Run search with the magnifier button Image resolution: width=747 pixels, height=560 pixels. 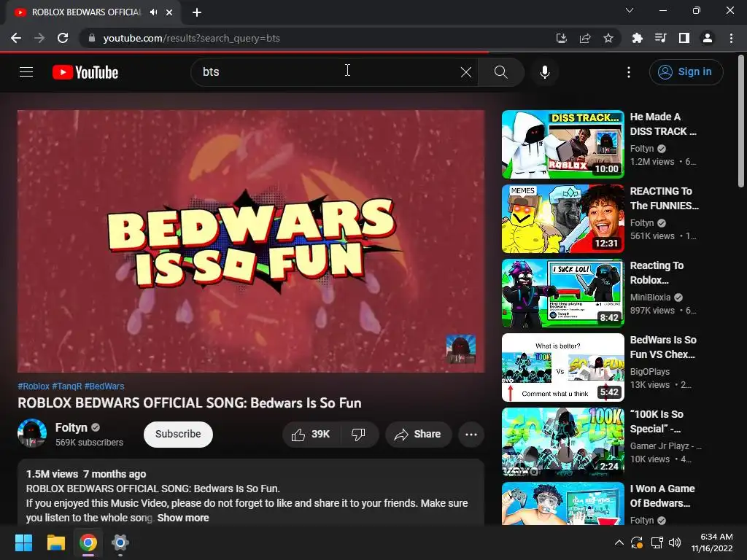coord(500,72)
